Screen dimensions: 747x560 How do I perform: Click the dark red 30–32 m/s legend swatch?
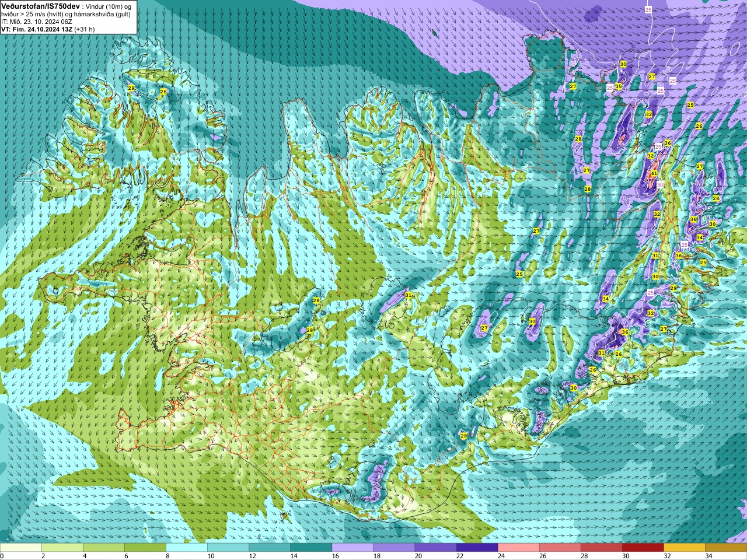click(x=643, y=548)
